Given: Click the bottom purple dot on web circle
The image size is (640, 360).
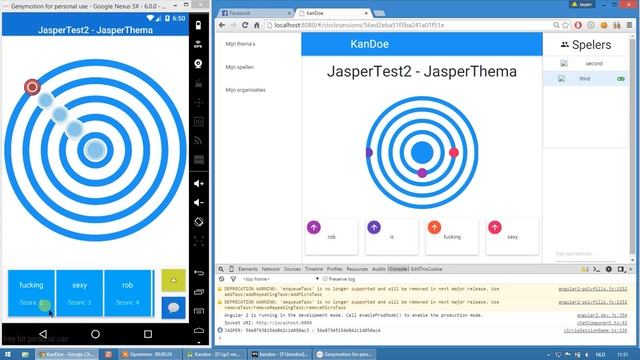Looking at the screenshot, I should click(422, 173).
